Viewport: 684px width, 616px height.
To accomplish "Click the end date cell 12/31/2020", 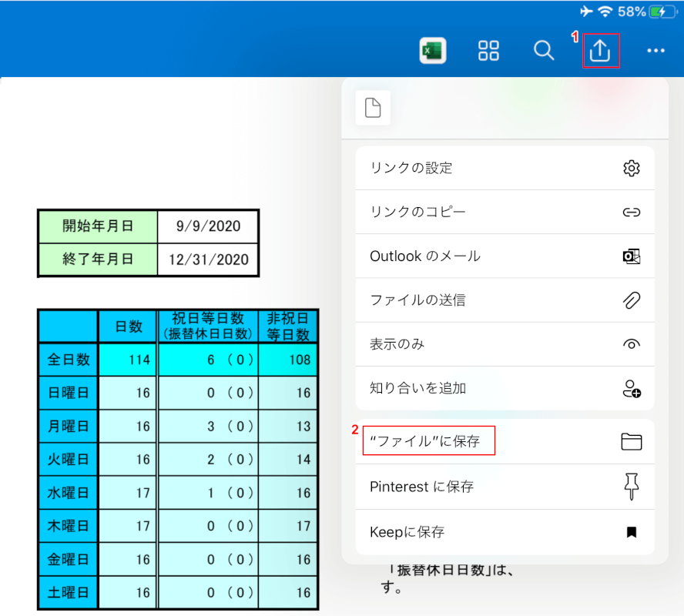I will point(208,259).
